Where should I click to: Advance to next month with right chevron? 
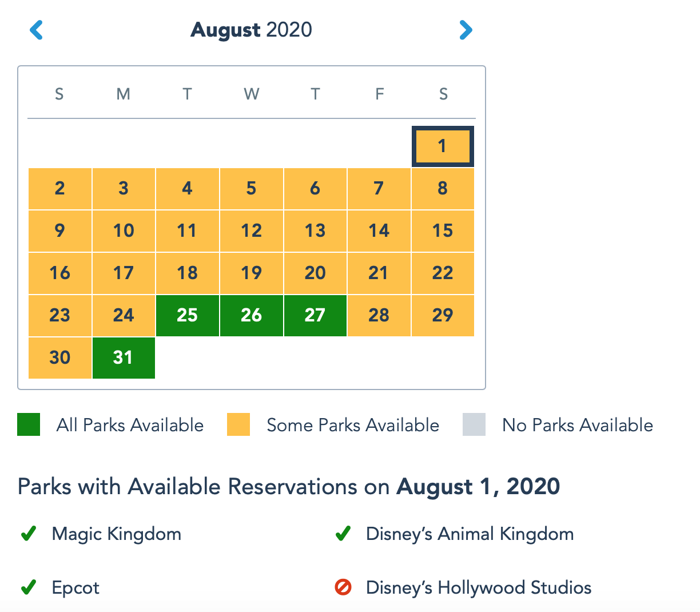tap(466, 30)
